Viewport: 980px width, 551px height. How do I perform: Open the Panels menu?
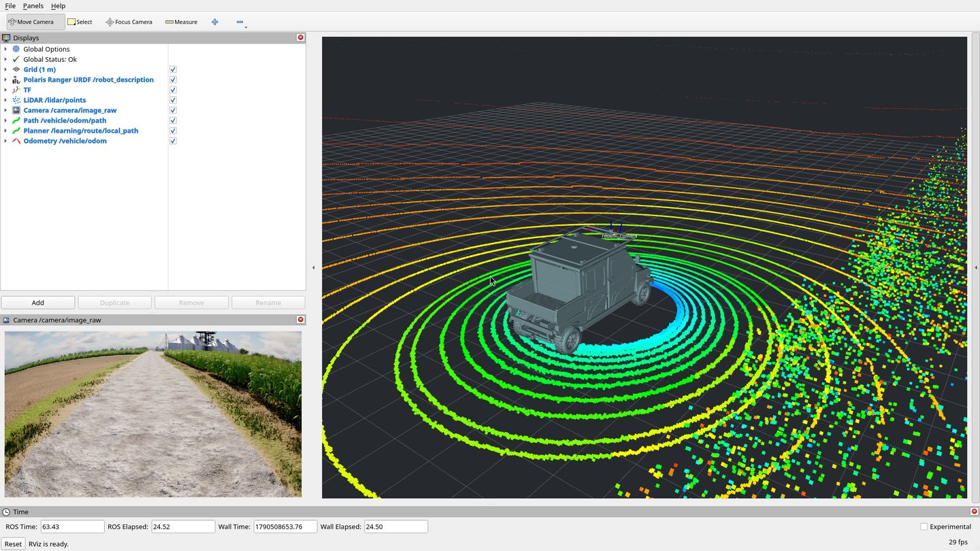[x=33, y=5]
